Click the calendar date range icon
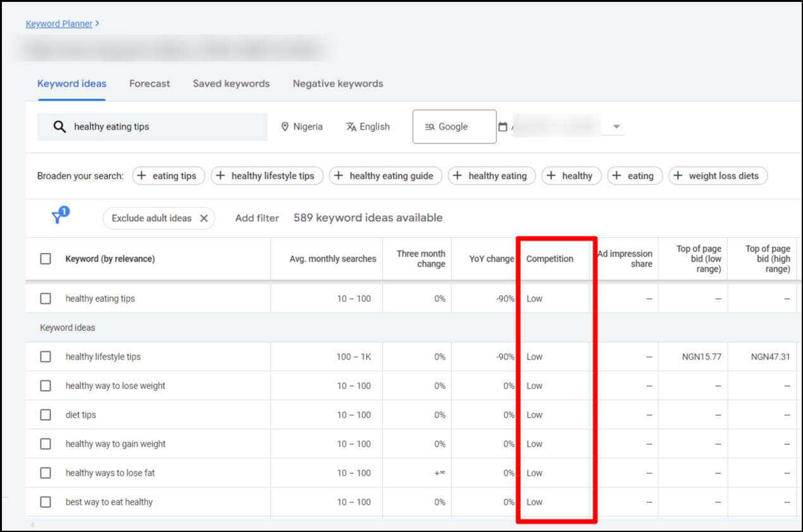Image resolution: width=803 pixels, height=532 pixels. tap(503, 127)
